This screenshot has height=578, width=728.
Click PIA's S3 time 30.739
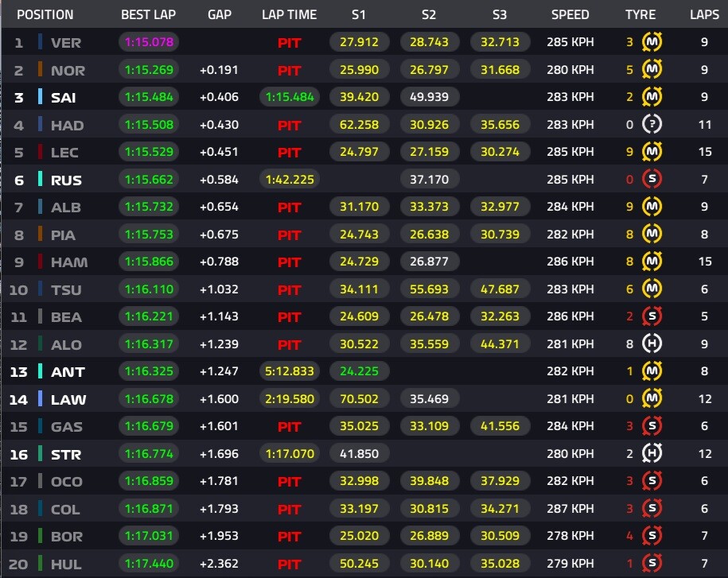point(500,234)
